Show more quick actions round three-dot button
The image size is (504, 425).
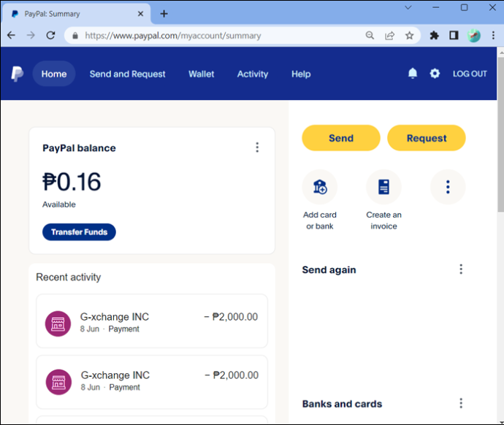[x=448, y=187]
